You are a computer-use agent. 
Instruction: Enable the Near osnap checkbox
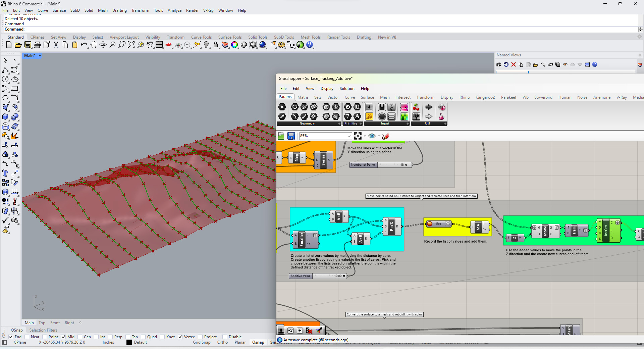[x=27, y=337]
